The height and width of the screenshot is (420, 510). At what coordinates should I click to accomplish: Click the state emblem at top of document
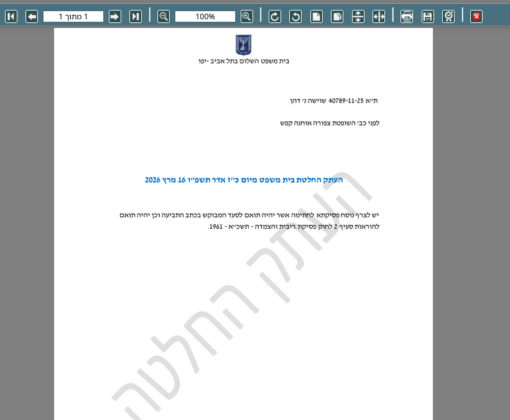[243, 45]
